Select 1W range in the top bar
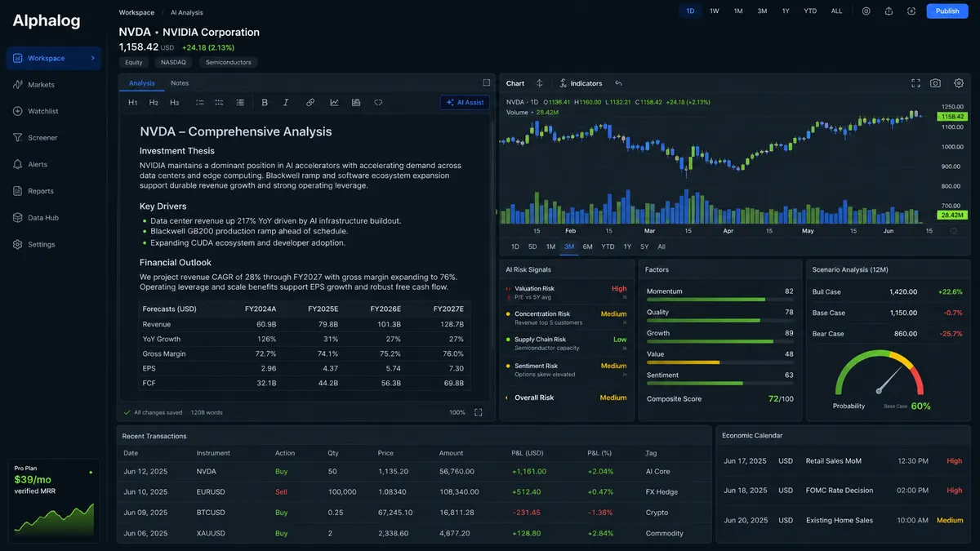 tap(715, 11)
